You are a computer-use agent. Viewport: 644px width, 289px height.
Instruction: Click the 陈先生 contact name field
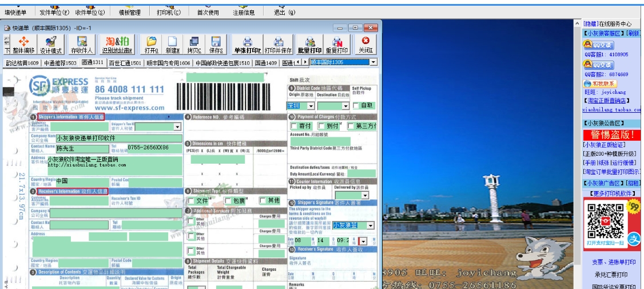coord(82,148)
